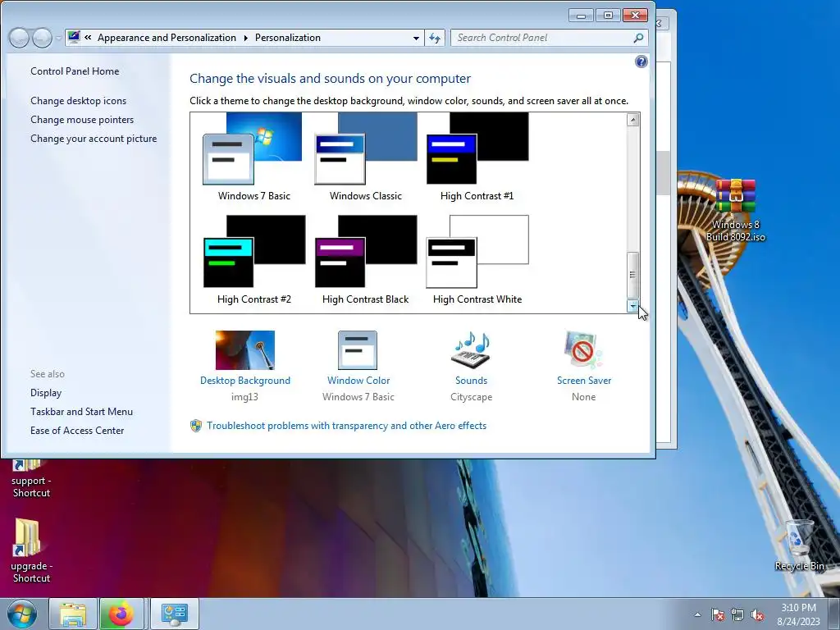The image size is (840, 630).
Task: Open Windows Explorer from the taskbar
Action: pos(73,614)
